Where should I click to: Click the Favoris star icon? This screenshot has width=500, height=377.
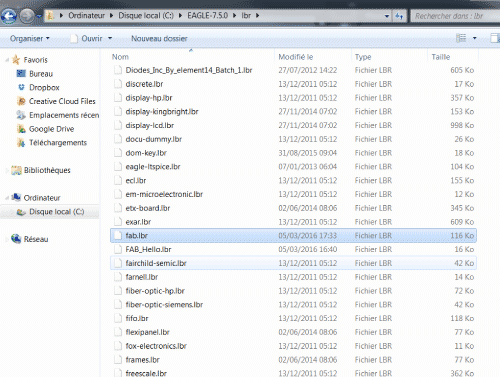pos(16,60)
